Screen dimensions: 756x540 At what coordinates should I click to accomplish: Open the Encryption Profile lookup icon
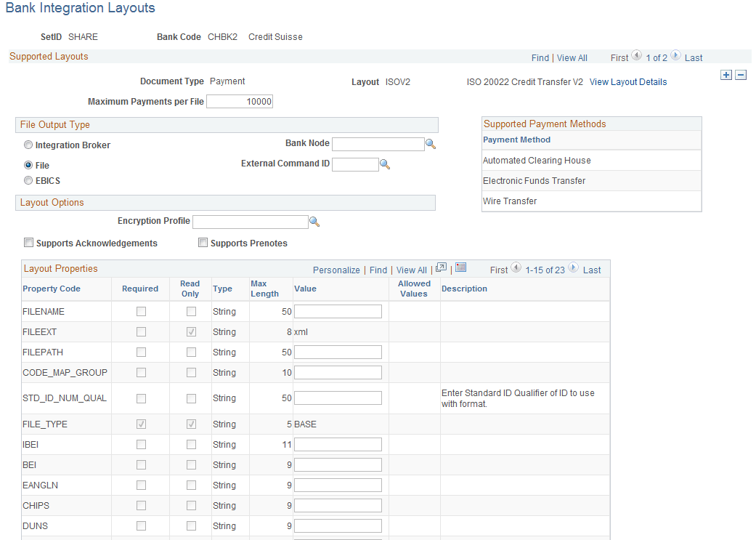tap(314, 221)
